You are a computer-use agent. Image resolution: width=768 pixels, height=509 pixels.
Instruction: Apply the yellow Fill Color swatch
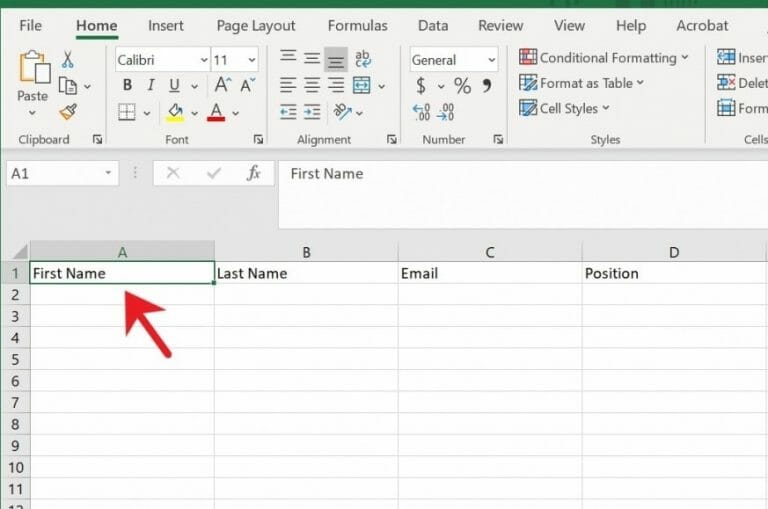(176, 111)
